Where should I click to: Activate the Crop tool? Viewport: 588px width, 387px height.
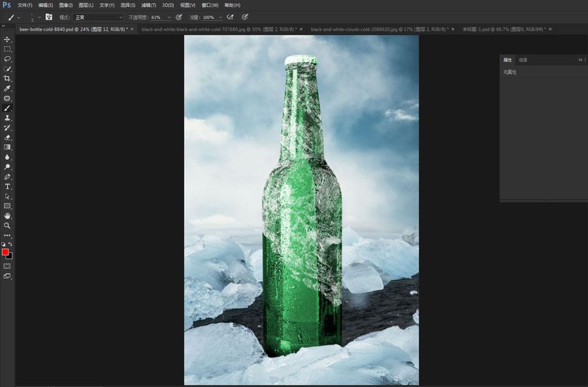click(8, 78)
